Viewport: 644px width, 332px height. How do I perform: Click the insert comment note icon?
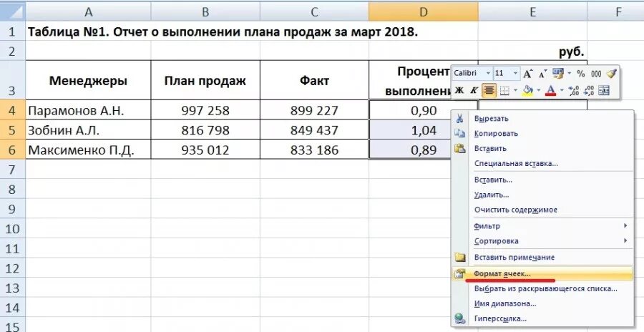click(460, 257)
